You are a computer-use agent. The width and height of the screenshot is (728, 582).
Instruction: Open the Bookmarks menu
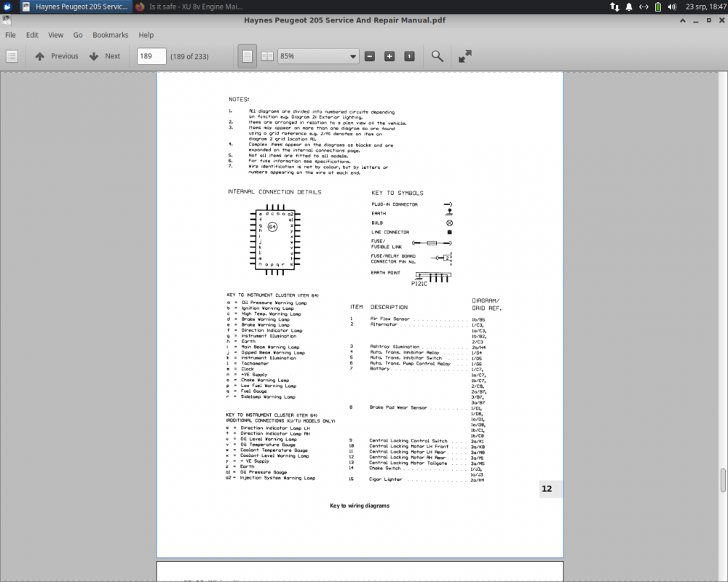[x=110, y=35]
